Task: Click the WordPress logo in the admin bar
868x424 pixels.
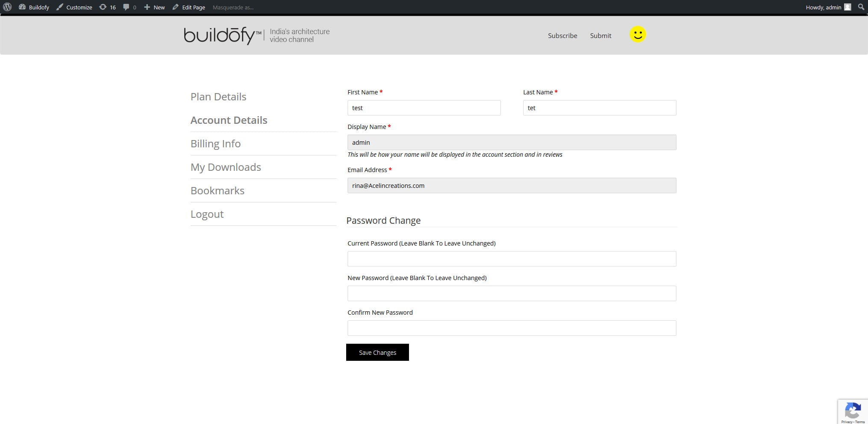Action: [x=7, y=7]
